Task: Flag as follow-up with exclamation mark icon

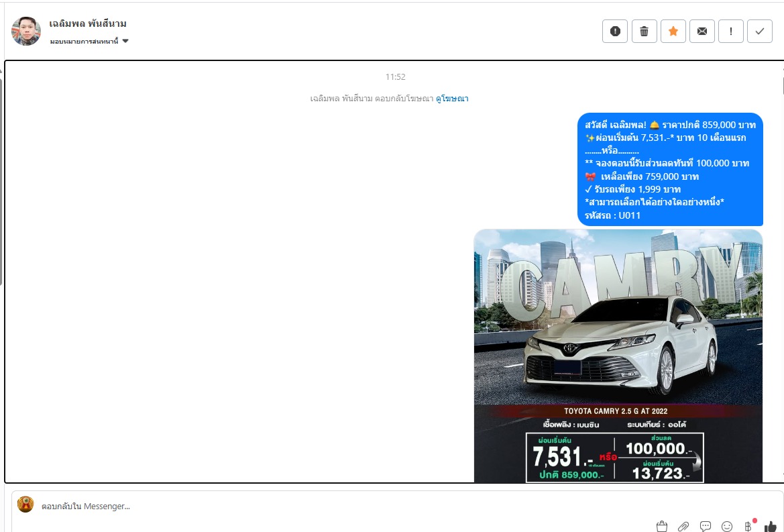Action: tap(731, 32)
